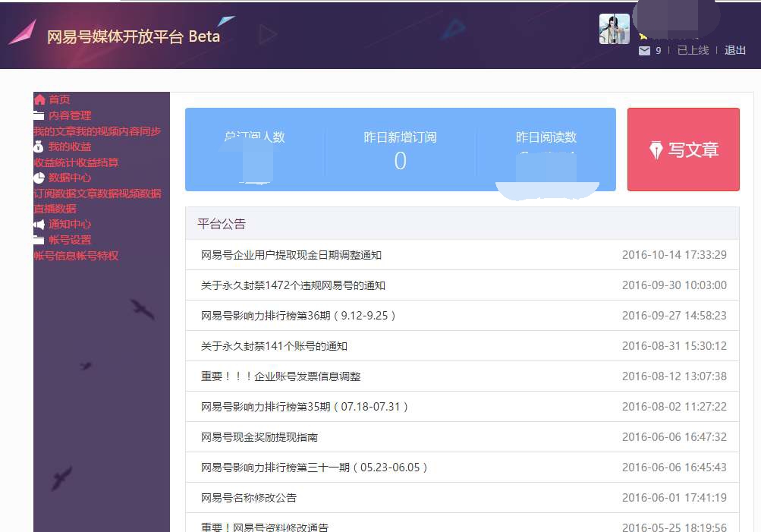Click the megaphone icon for 通知中心

tap(39, 224)
